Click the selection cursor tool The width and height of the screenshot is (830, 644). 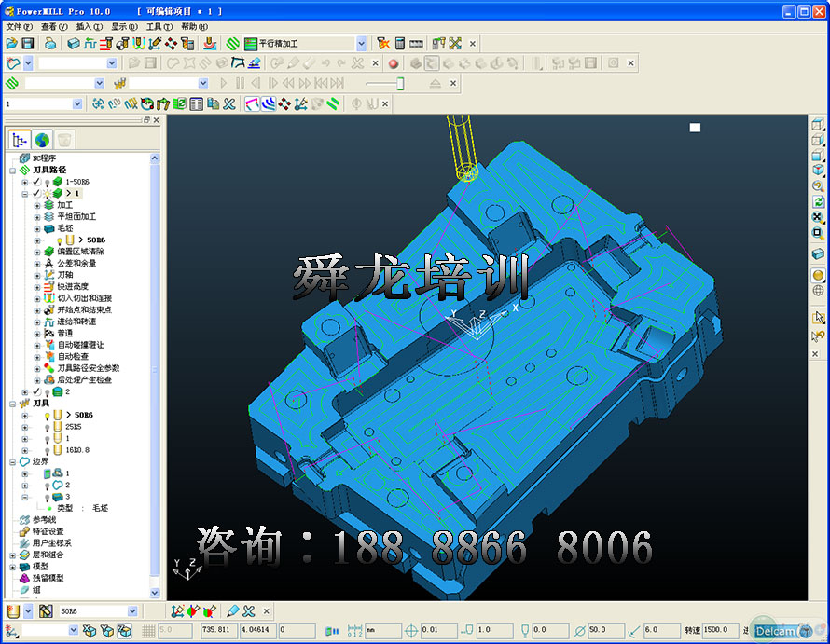click(x=818, y=318)
